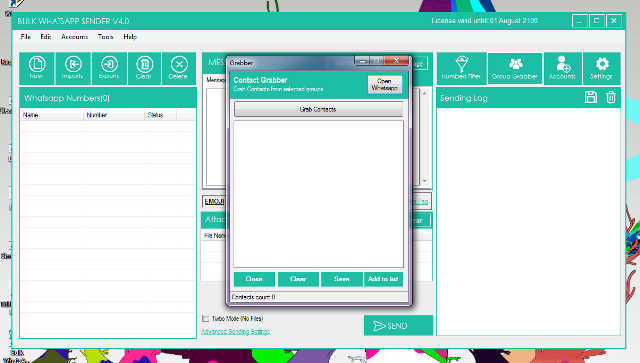Viewport: 640px width, 363px height.
Task: Click the Whatsapp Numbers(0) panel header
Action: 108,98
